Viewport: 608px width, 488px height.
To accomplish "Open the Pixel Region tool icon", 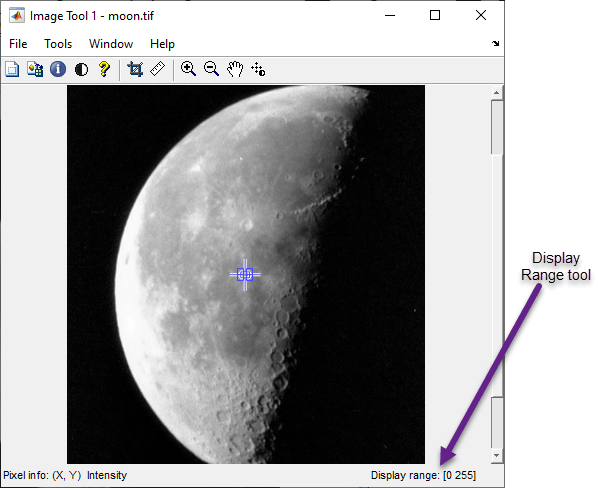I will (x=35, y=70).
